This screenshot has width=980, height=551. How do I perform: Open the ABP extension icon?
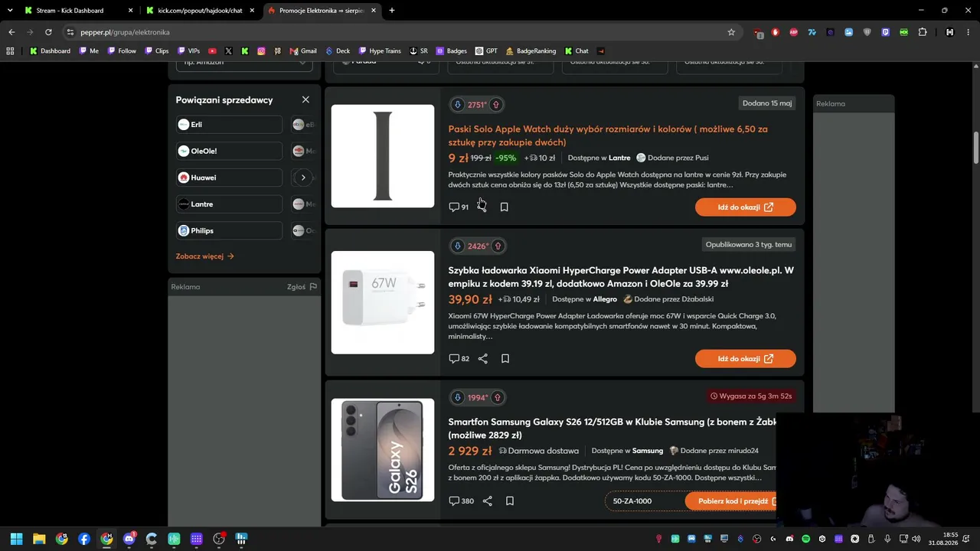point(793,32)
